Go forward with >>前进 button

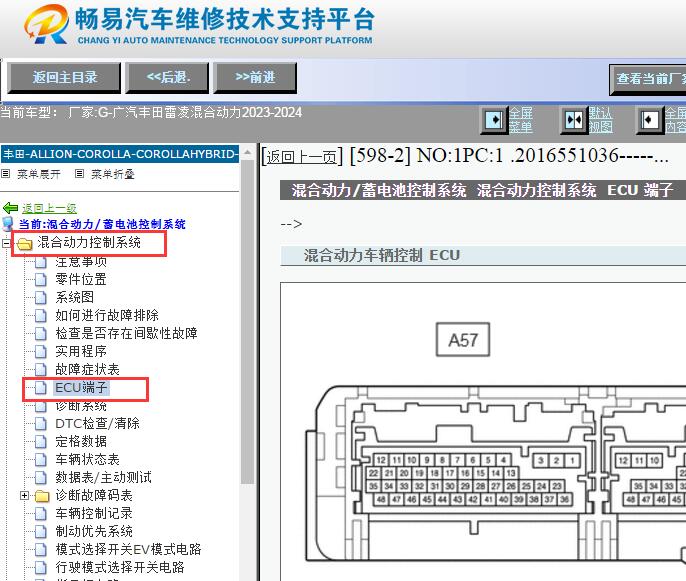pos(255,78)
